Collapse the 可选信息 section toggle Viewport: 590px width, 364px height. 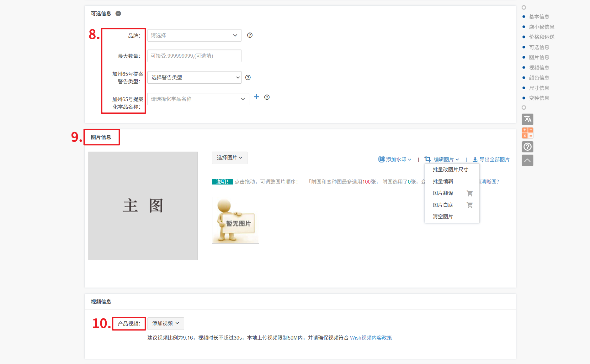tap(118, 13)
